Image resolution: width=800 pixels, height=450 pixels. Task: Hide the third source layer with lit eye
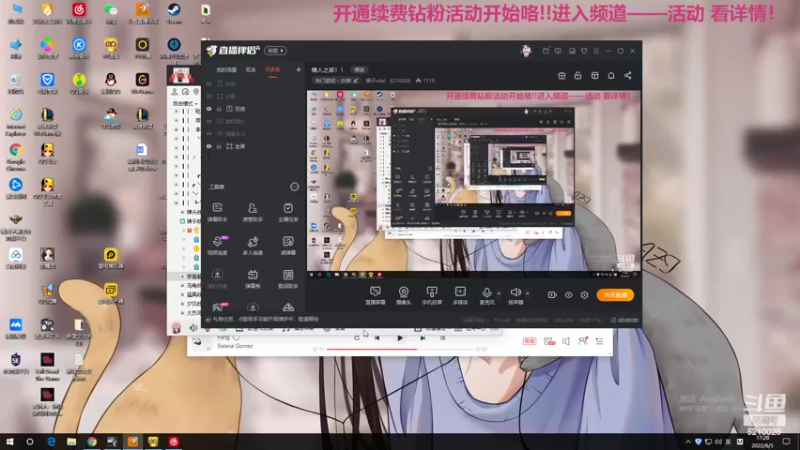[x=209, y=109]
